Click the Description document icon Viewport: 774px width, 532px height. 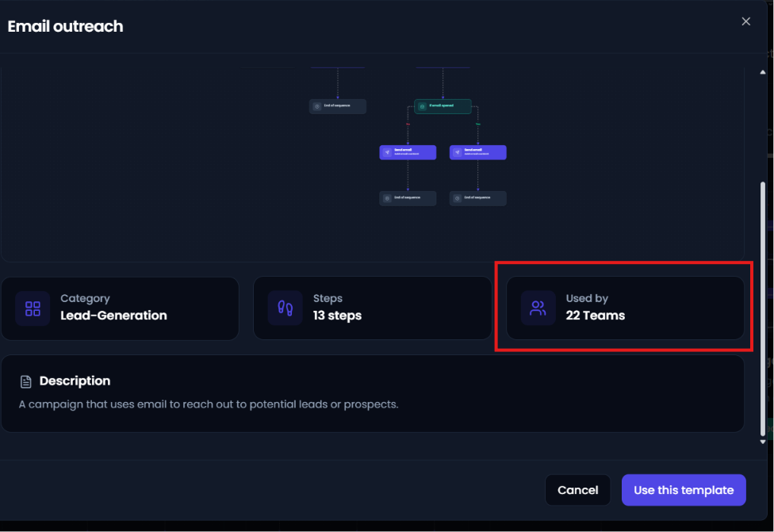point(25,381)
